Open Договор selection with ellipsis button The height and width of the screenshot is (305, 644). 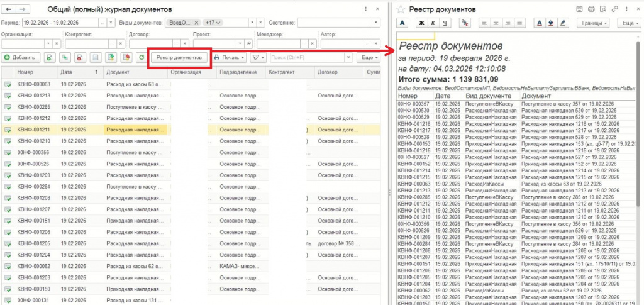coord(176,43)
